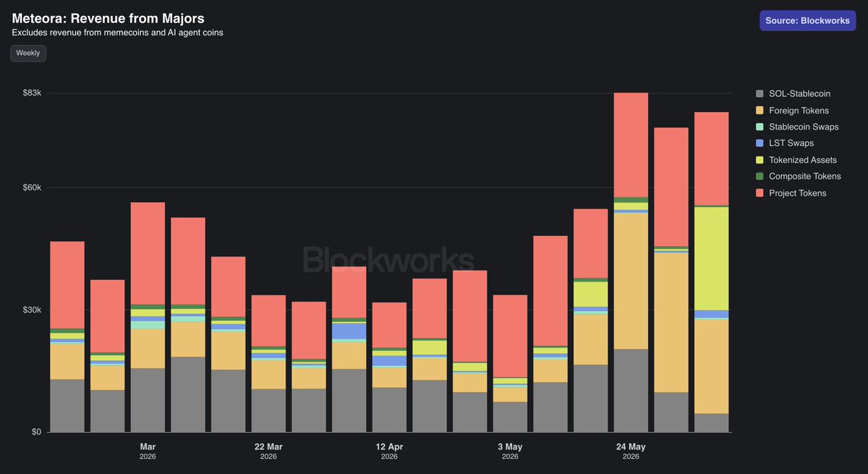The width and height of the screenshot is (868, 474).
Task: Click the $60k axis label
Action: point(31,187)
